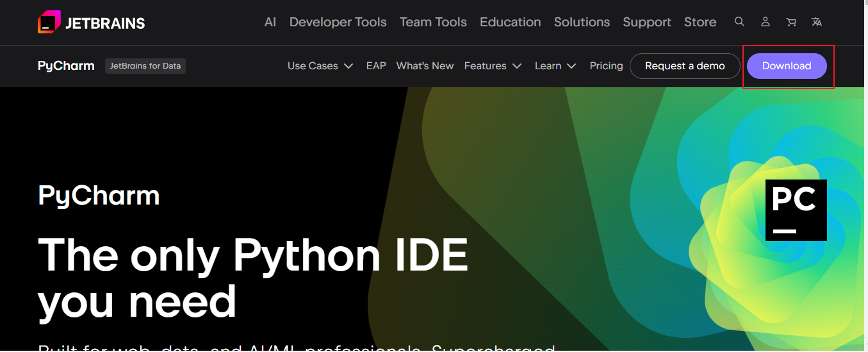The image size is (868, 352).
Task: Open the Solutions menu
Action: pyautogui.click(x=582, y=22)
